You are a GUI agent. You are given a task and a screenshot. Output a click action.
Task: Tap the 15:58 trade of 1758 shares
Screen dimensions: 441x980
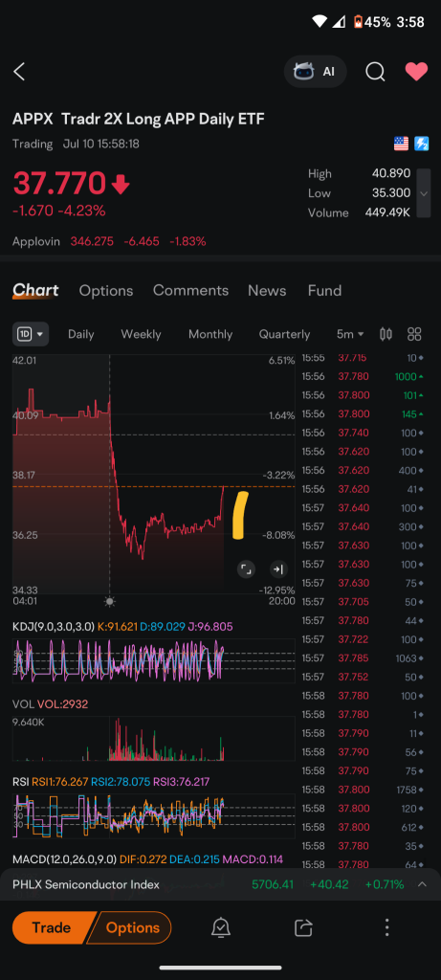point(363,789)
